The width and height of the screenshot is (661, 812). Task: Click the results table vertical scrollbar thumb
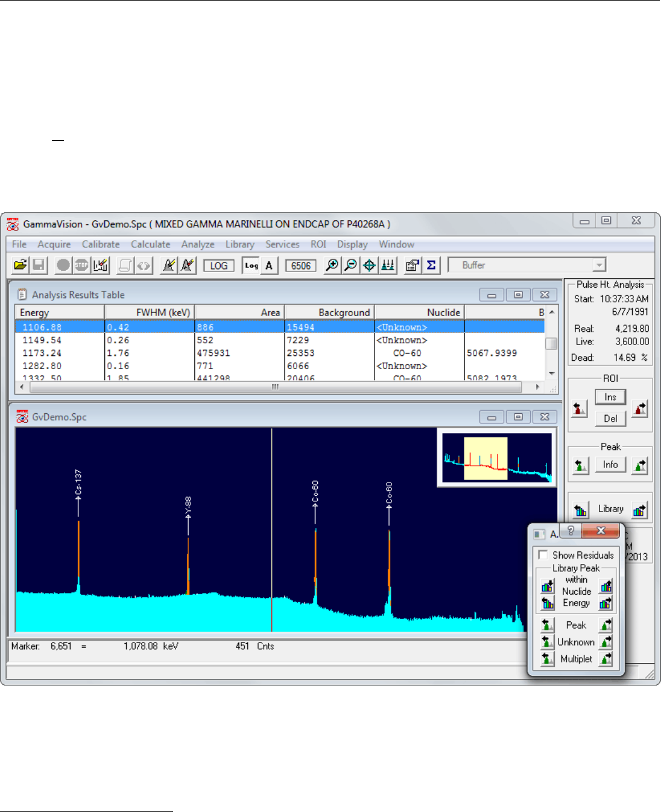click(x=551, y=343)
